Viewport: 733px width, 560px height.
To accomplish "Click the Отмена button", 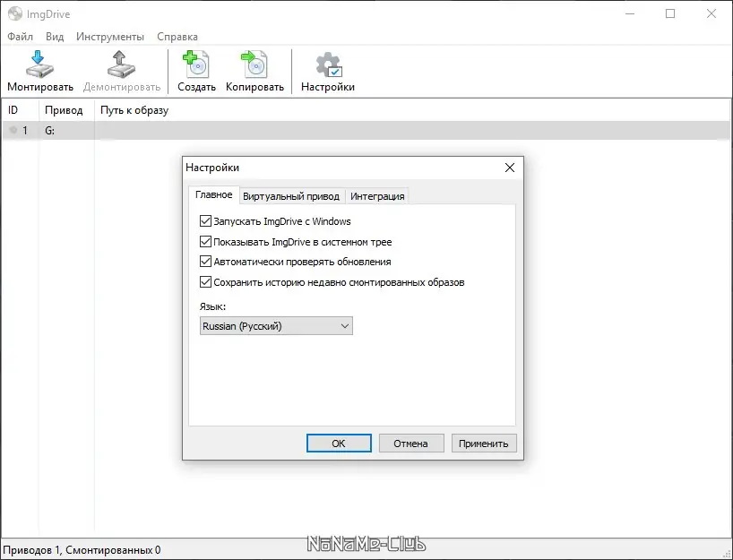I will tap(411, 444).
